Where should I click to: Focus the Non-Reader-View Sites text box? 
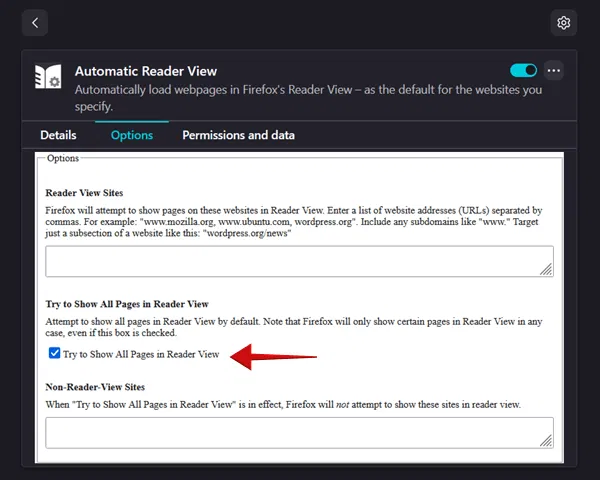coord(298,432)
